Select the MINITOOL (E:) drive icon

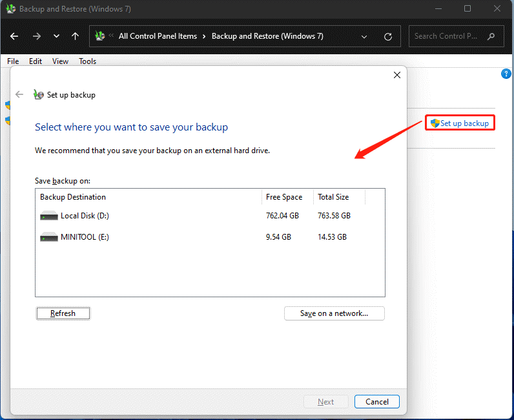pos(49,237)
